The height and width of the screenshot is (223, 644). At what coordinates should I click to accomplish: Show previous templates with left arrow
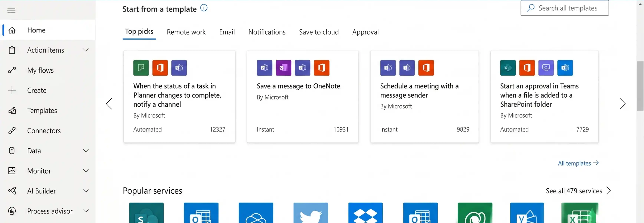click(109, 104)
